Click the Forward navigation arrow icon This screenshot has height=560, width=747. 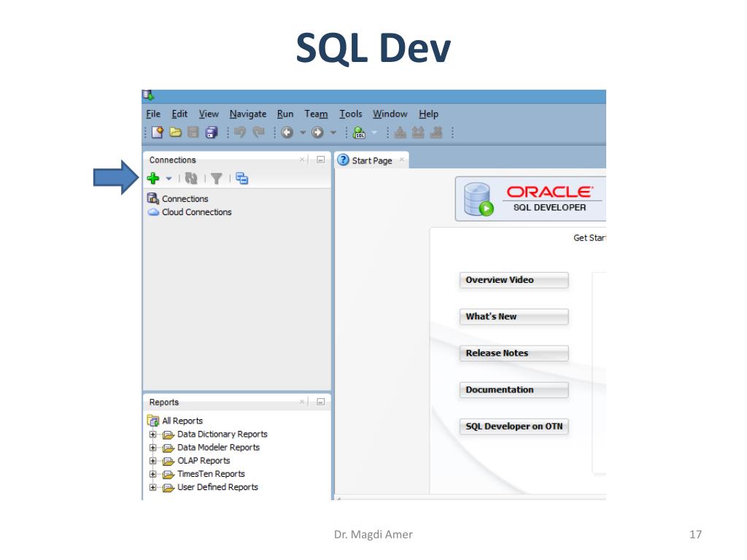[x=317, y=133]
